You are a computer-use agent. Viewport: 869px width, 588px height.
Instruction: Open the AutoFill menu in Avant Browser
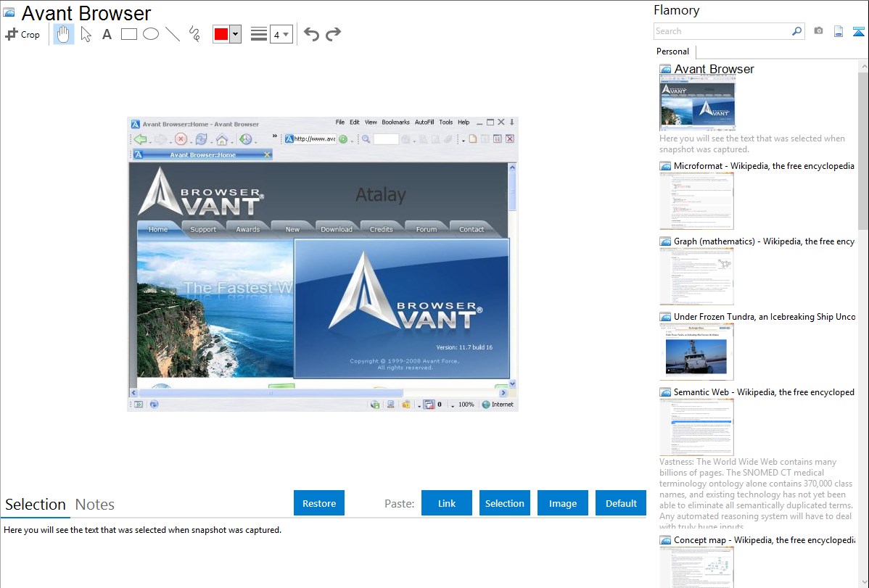point(424,122)
